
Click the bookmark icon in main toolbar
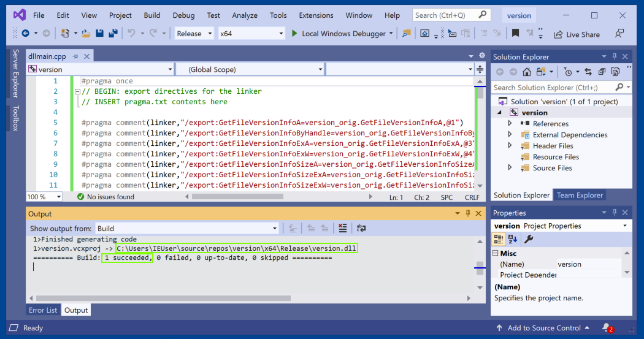pos(515,34)
